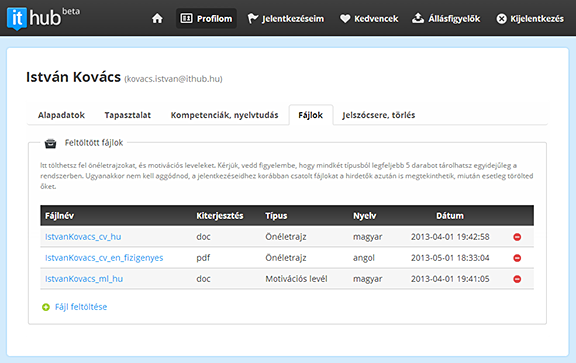Switch to the Alapadatok tab

61,115
